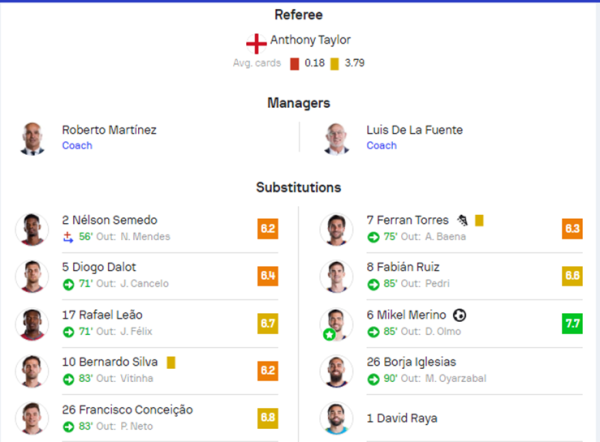Select Rafael Leão's player name
This screenshot has height=442, width=600.
click(102, 315)
